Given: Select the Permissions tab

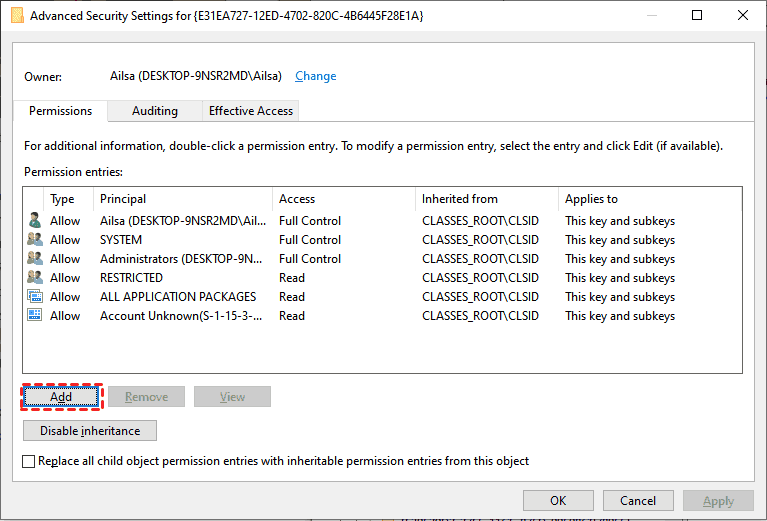Looking at the screenshot, I should 61,111.
